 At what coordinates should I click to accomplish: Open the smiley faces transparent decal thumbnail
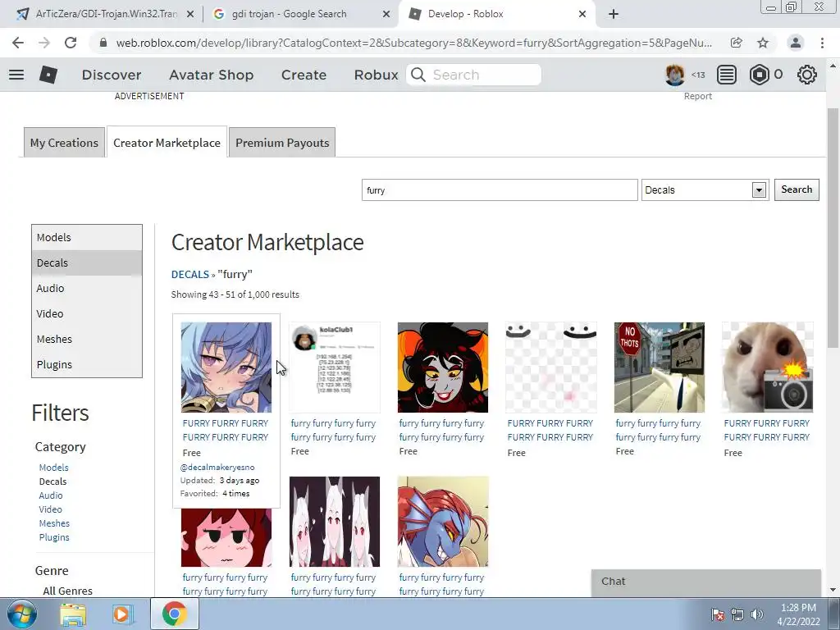coord(551,367)
